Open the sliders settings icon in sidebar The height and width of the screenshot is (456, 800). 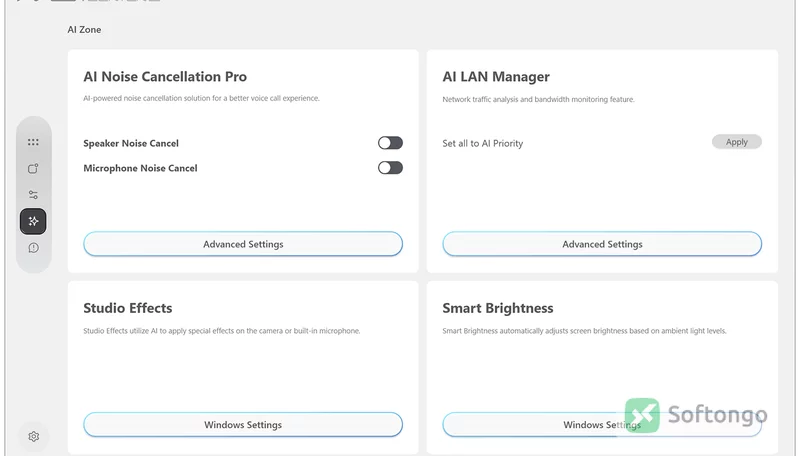pos(33,195)
